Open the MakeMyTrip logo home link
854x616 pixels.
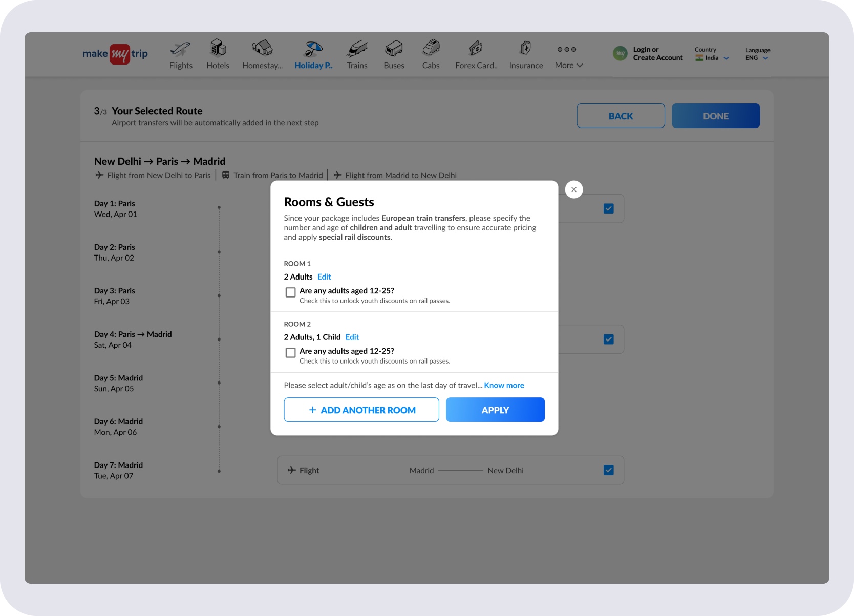[x=115, y=54]
